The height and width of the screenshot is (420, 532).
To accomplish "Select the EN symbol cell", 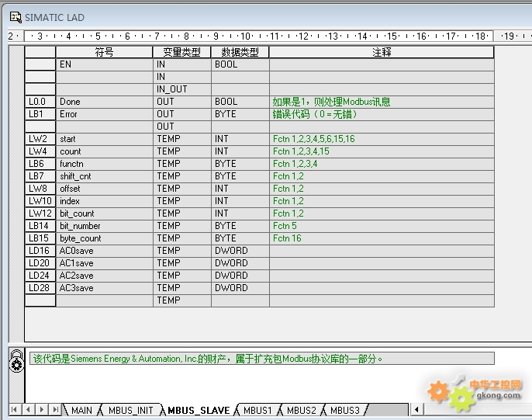I will [x=104, y=64].
